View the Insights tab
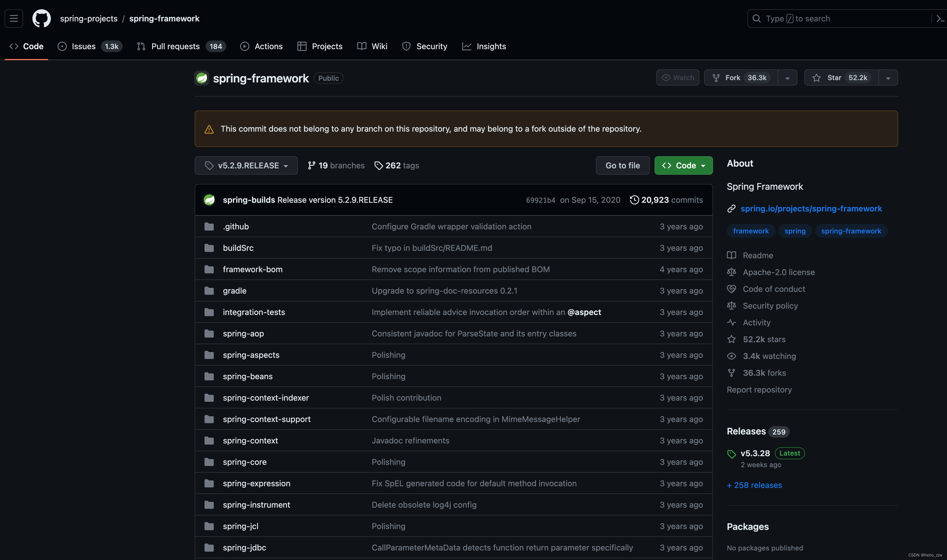The height and width of the screenshot is (560, 947). pos(484,46)
